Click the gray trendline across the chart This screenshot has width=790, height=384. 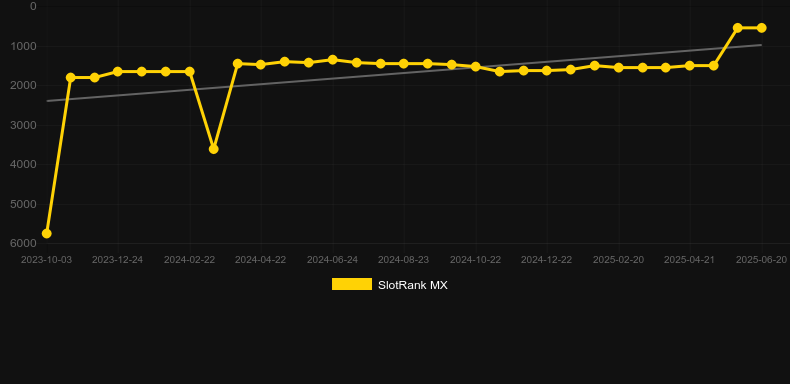(x=404, y=73)
